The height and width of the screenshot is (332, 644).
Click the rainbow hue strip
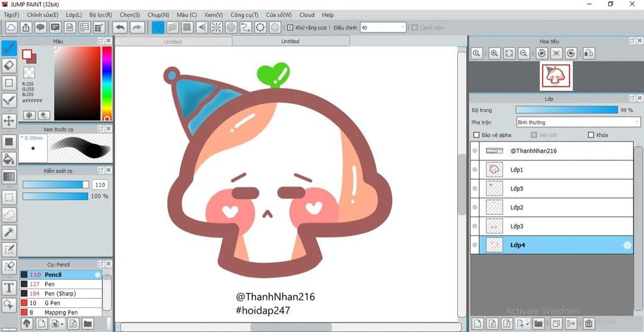(x=107, y=84)
